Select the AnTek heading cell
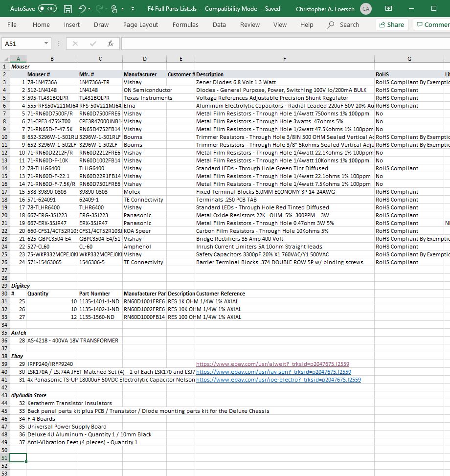This screenshot has width=450, height=476. 18,333
